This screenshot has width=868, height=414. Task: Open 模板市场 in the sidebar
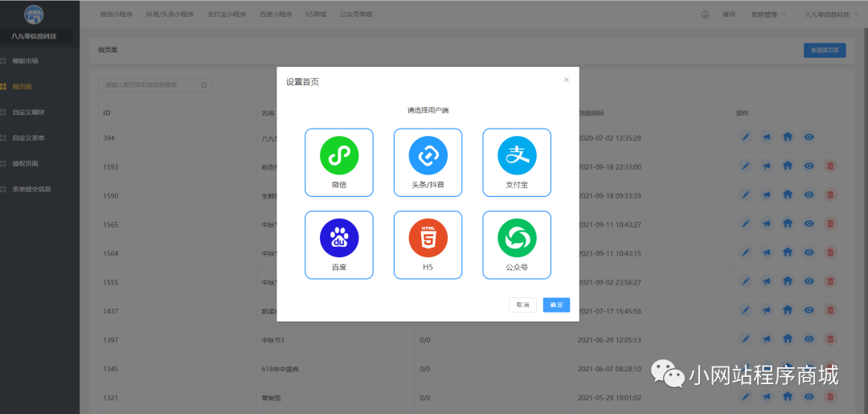25,61
